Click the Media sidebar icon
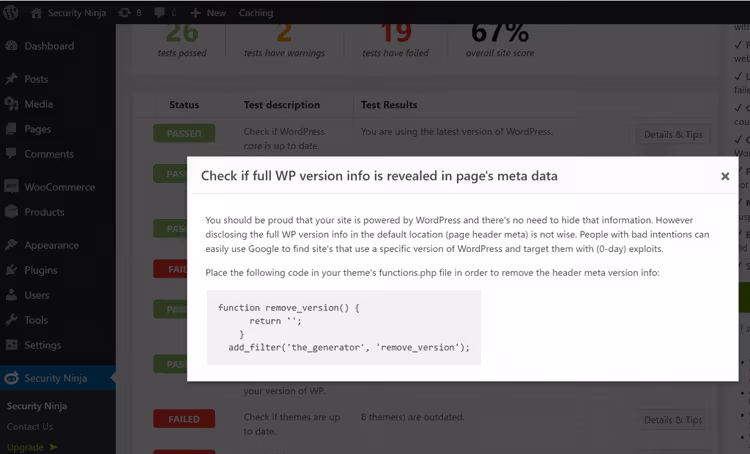 (x=11, y=104)
